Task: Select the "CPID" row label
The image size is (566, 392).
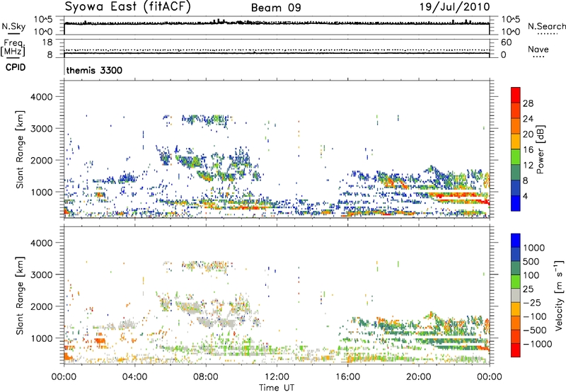Action: tap(16, 67)
